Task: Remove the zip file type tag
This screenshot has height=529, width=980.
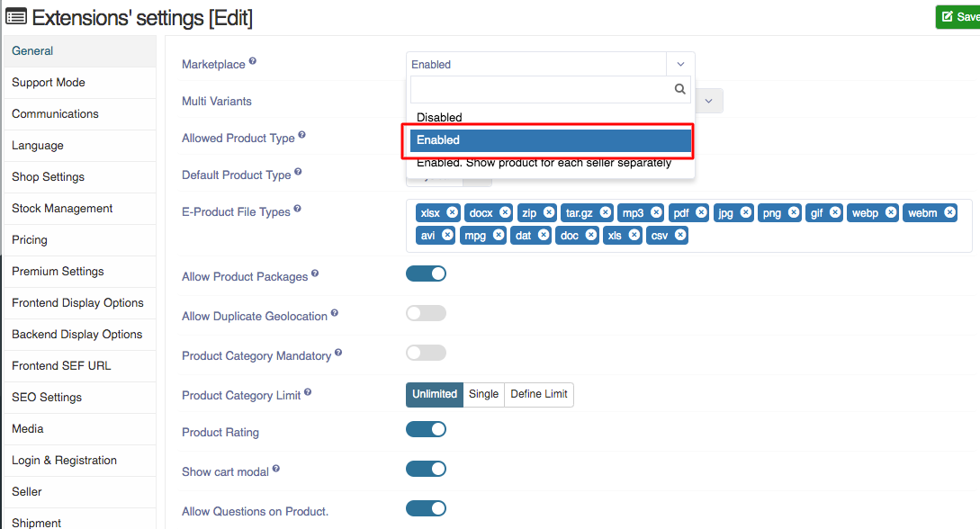Action: tap(549, 212)
